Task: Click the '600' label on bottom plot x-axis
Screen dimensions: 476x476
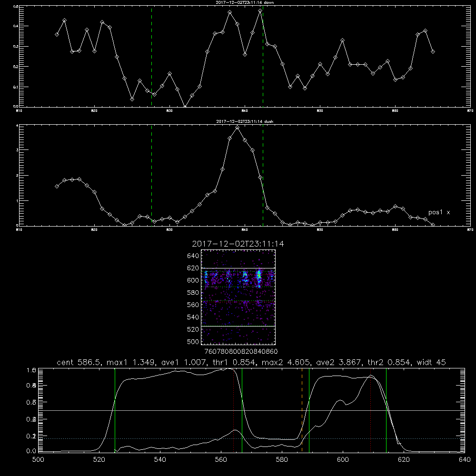Action: tap(343, 459)
